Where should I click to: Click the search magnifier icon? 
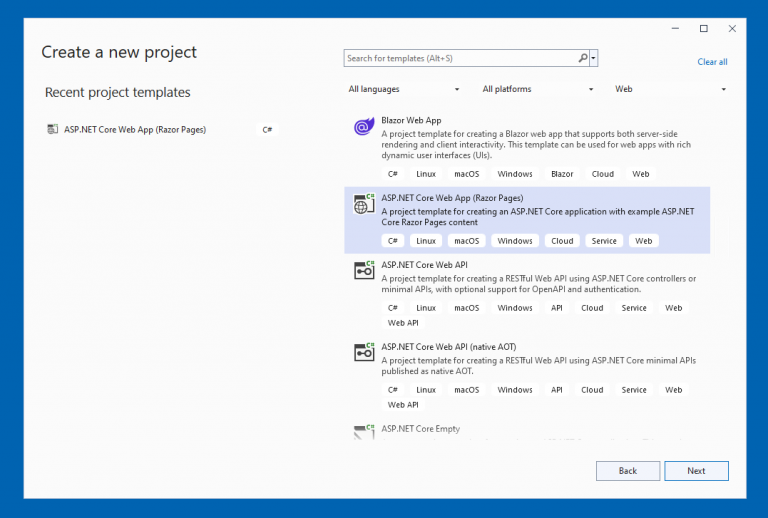[x=583, y=59]
